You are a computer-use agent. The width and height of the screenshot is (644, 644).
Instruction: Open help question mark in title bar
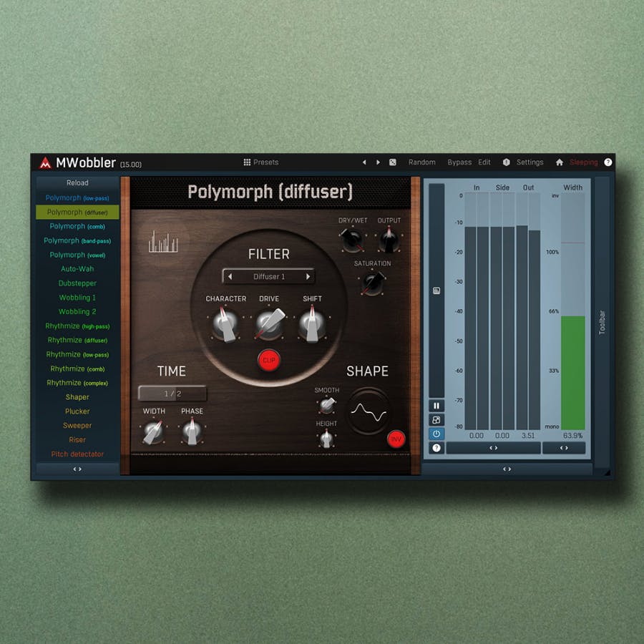pyautogui.click(x=608, y=162)
